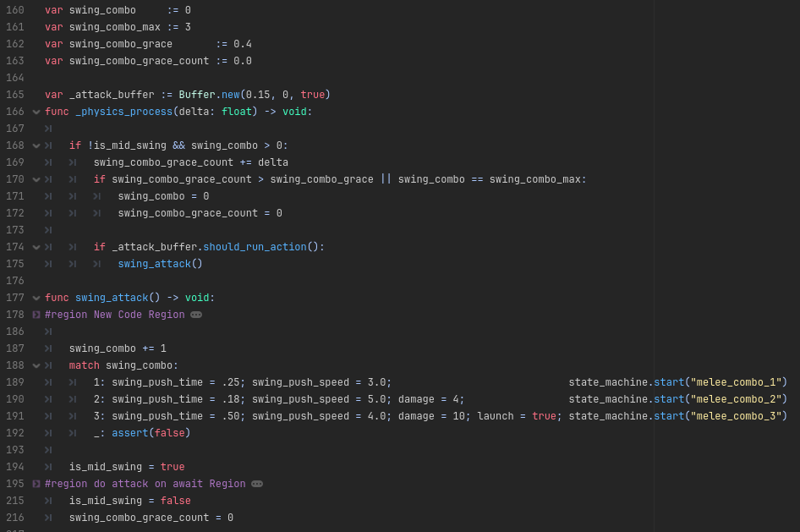Screen dimensions: 800x532
Task: Click the swing_combo_grace declaration on line 162
Action: pyautogui.click(x=121, y=44)
